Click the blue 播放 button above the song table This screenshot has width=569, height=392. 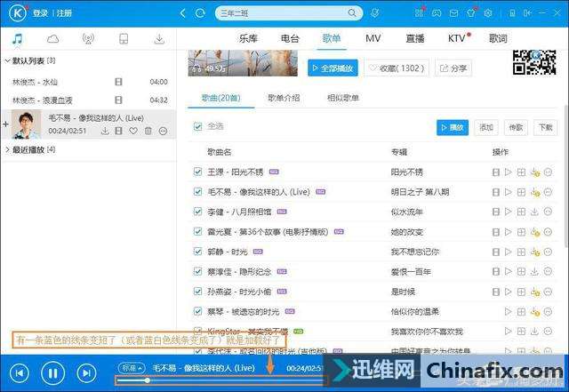453,127
